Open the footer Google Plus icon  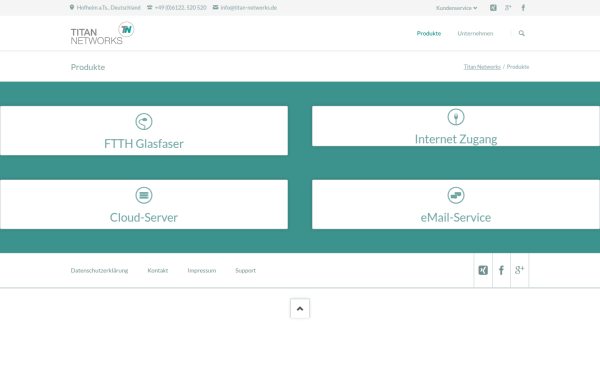coord(519,270)
